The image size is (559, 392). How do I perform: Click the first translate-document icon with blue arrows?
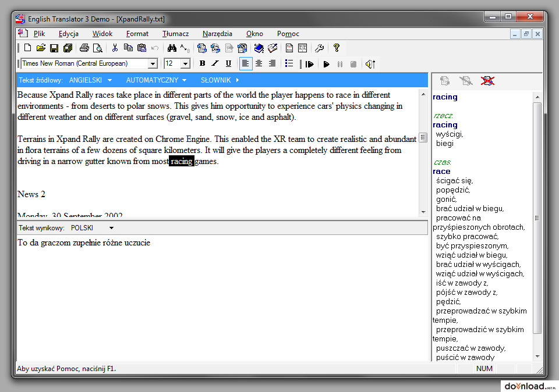(202, 48)
